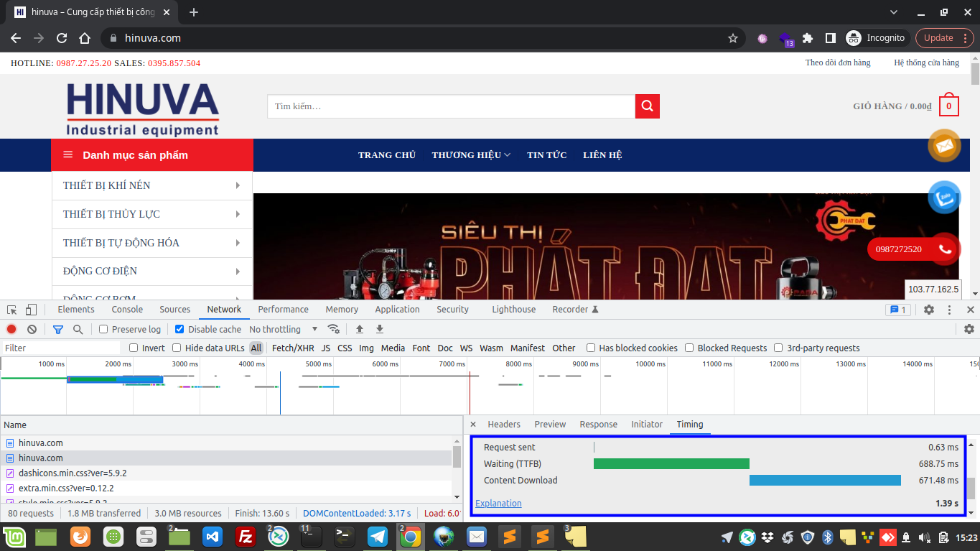The width and height of the screenshot is (980, 551).
Task: Open Telegram from the taskbar
Action: click(x=378, y=537)
